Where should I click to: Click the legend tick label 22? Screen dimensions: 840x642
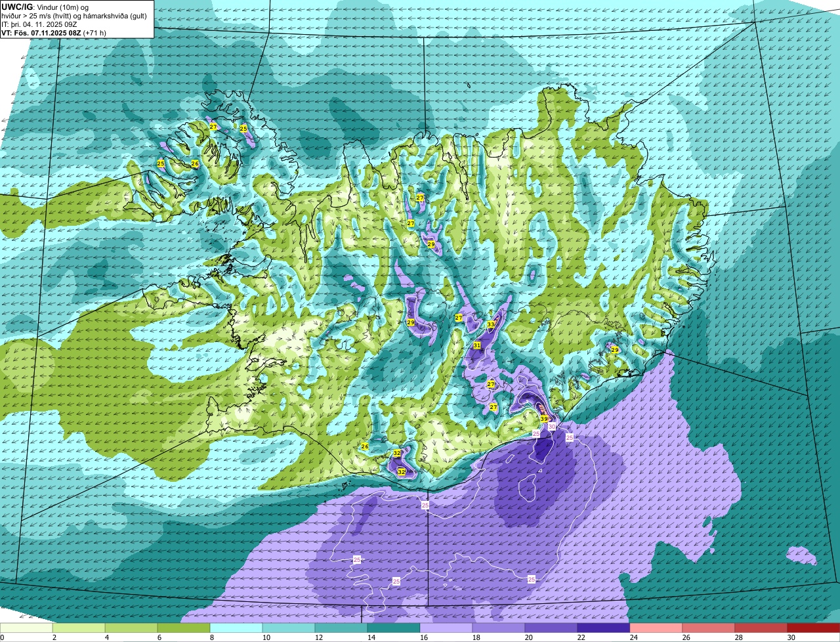580,637
